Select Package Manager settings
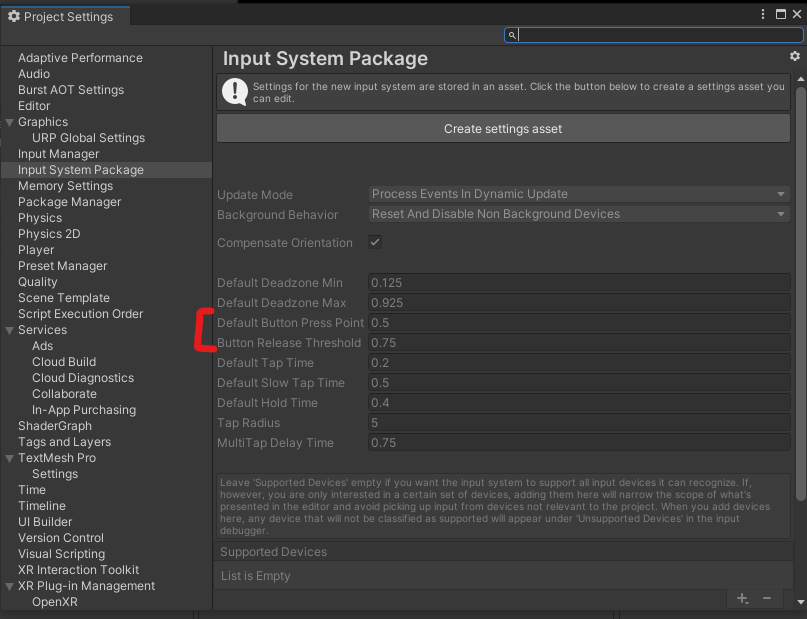 click(x=69, y=202)
